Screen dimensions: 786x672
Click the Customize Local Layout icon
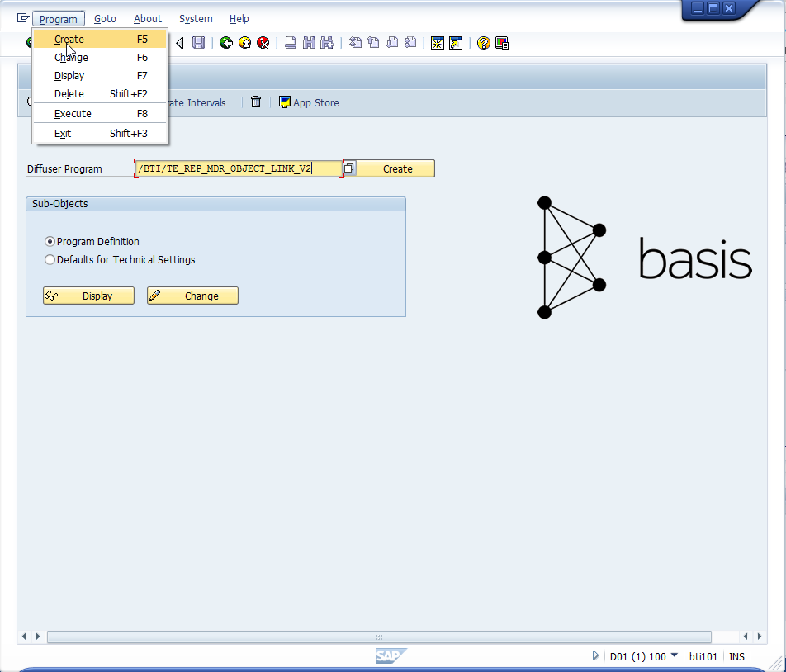tap(502, 43)
